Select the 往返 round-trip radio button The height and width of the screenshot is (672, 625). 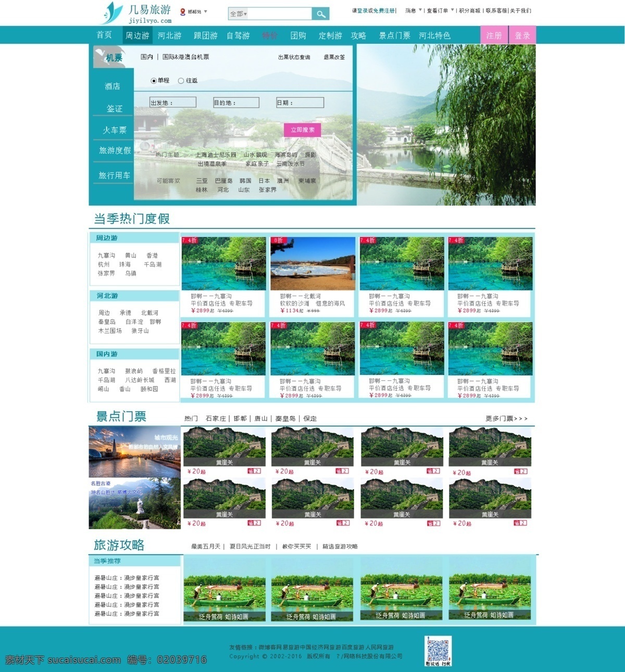coord(181,81)
